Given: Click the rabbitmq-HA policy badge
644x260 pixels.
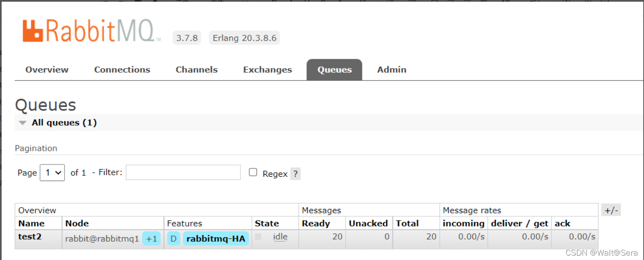Looking at the screenshot, I should (216, 239).
